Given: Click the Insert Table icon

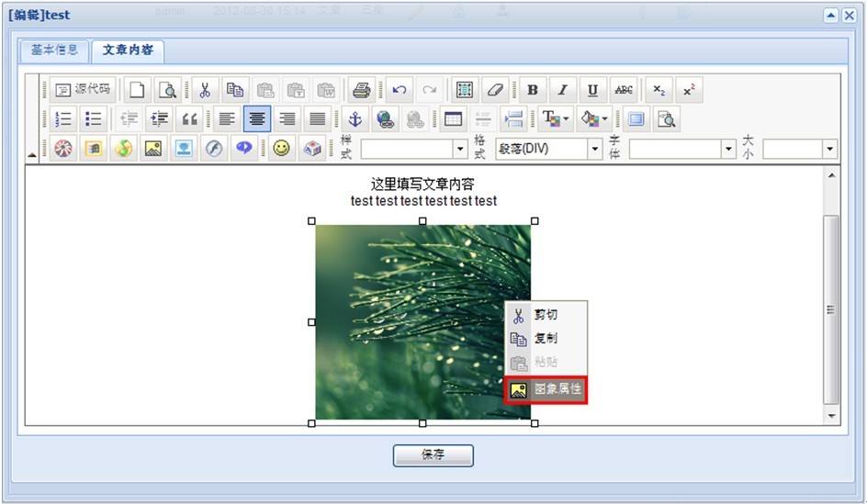Looking at the screenshot, I should (452, 118).
